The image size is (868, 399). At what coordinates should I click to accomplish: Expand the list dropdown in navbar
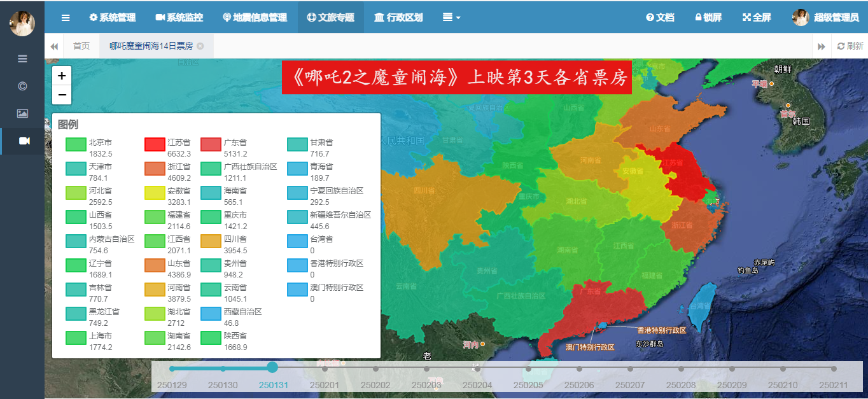click(452, 18)
